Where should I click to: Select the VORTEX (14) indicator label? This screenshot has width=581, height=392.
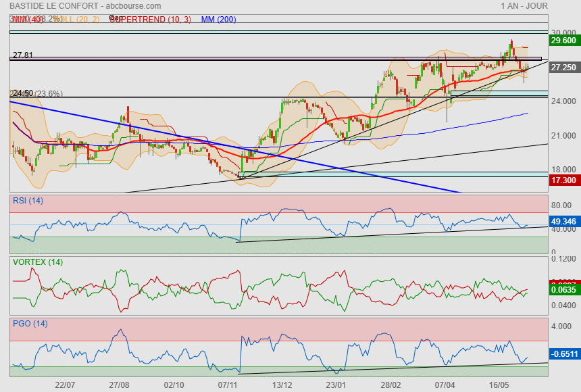point(38,262)
